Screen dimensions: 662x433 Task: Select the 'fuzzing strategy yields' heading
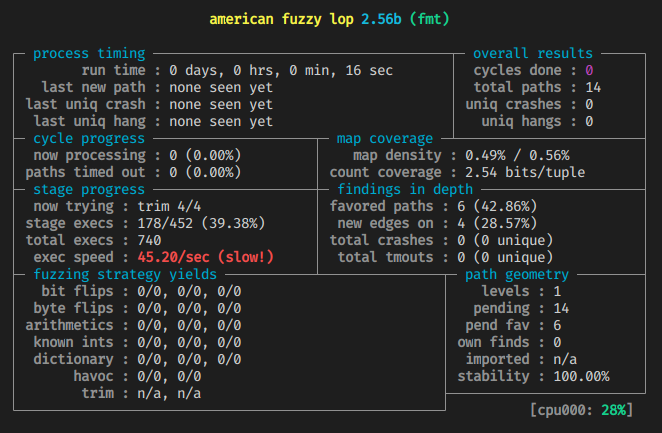125,274
